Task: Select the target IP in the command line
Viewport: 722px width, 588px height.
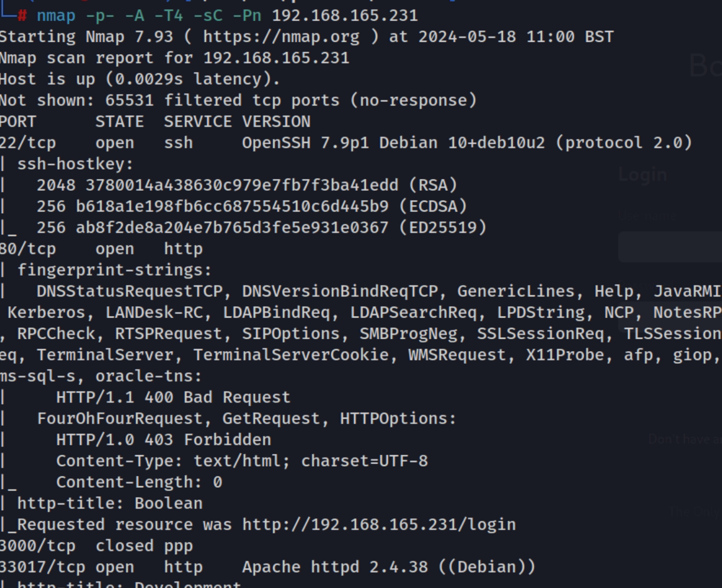Action: click(x=345, y=16)
